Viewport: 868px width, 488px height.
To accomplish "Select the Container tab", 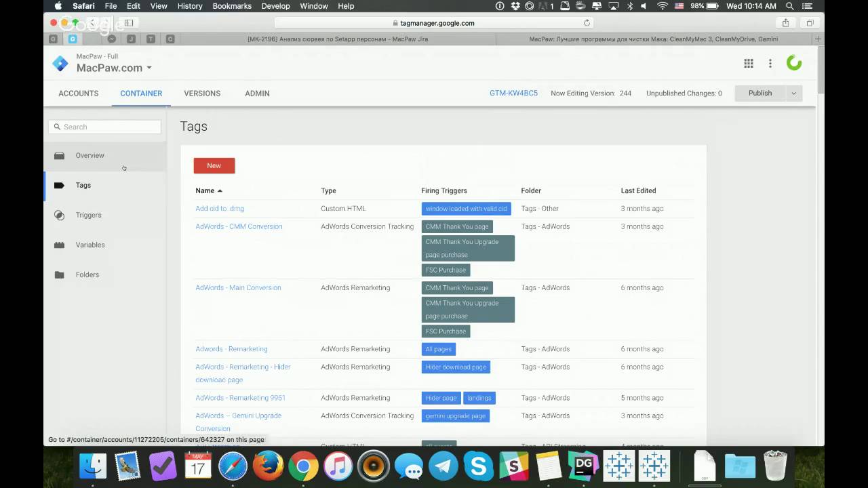I will [141, 94].
